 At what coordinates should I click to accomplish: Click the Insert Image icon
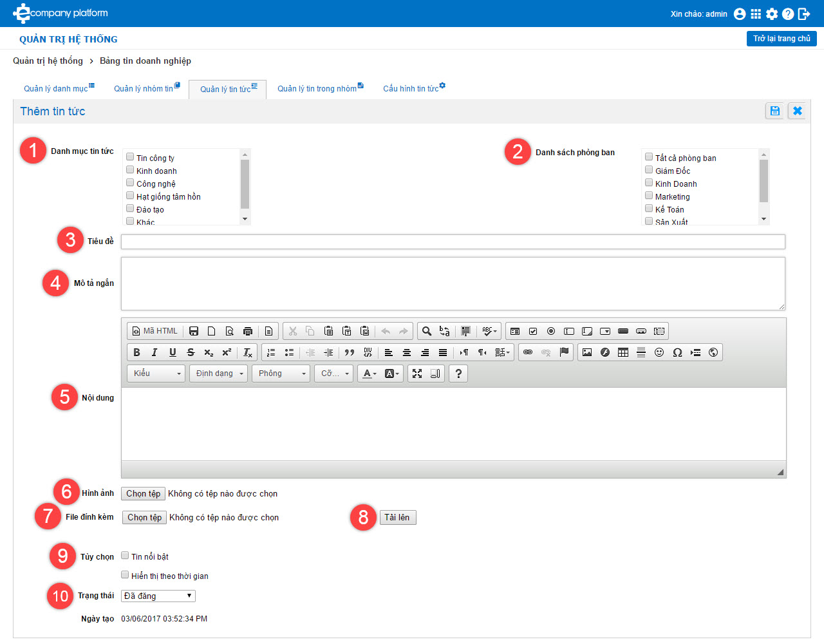tap(587, 352)
